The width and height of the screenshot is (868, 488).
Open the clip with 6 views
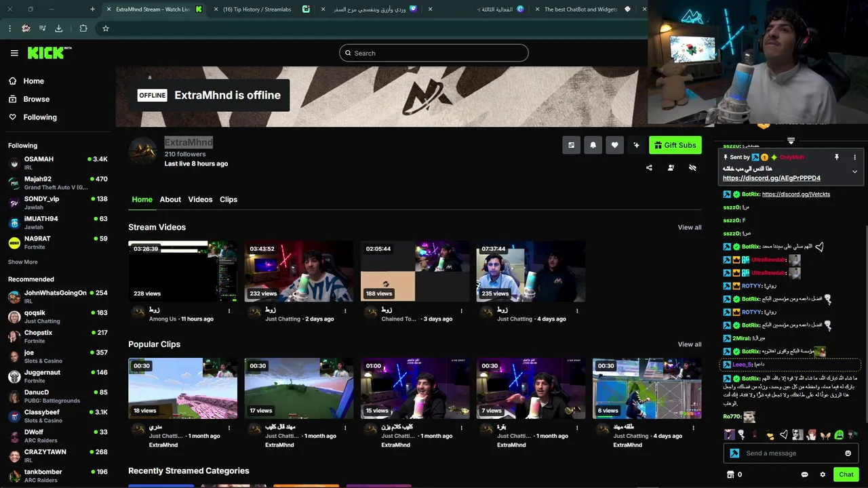[647, 388]
